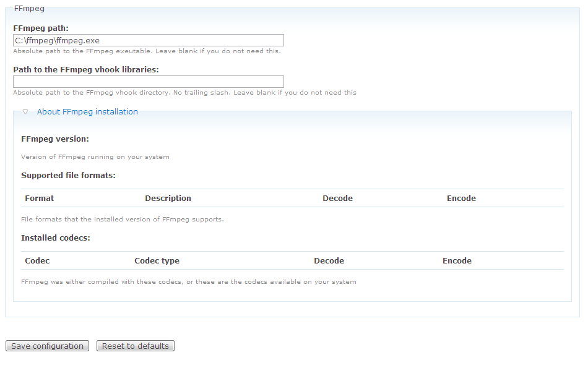Click Decode header in installed codecs table
Image resolution: width=588 pixels, height=368 pixels.
329,261
